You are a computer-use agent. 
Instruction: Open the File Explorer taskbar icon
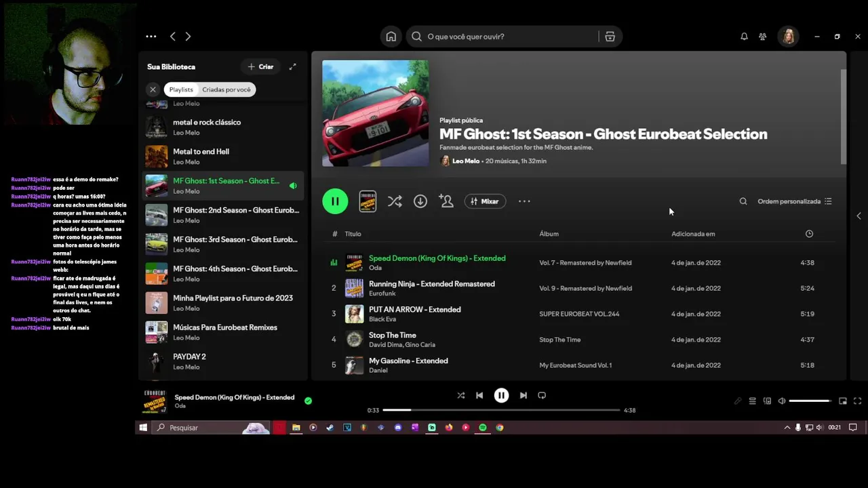tap(296, 428)
